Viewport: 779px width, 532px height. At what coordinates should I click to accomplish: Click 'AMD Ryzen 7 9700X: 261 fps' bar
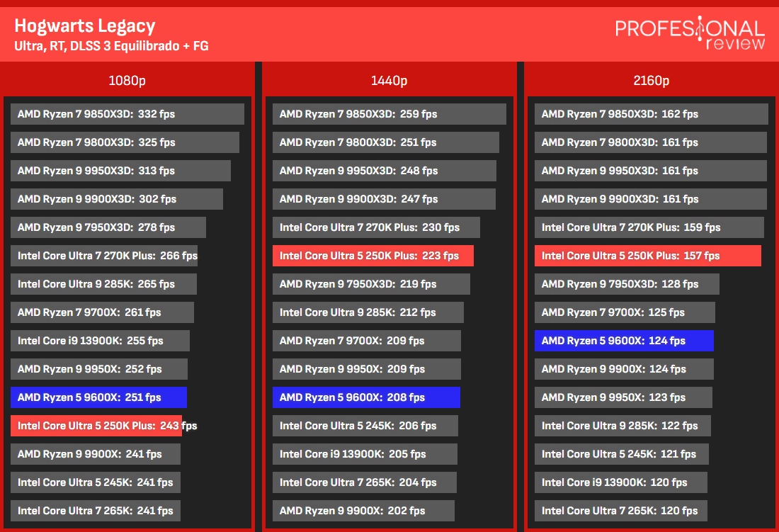coord(103,312)
